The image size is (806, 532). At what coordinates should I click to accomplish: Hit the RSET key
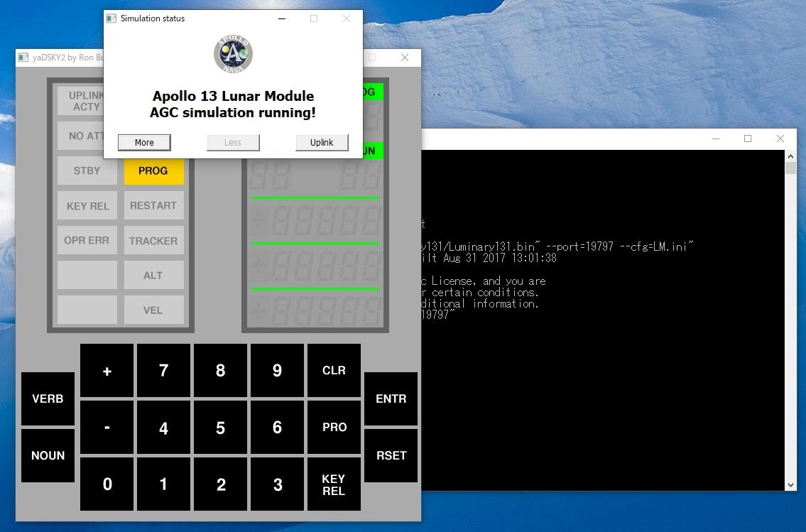(391, 455)
